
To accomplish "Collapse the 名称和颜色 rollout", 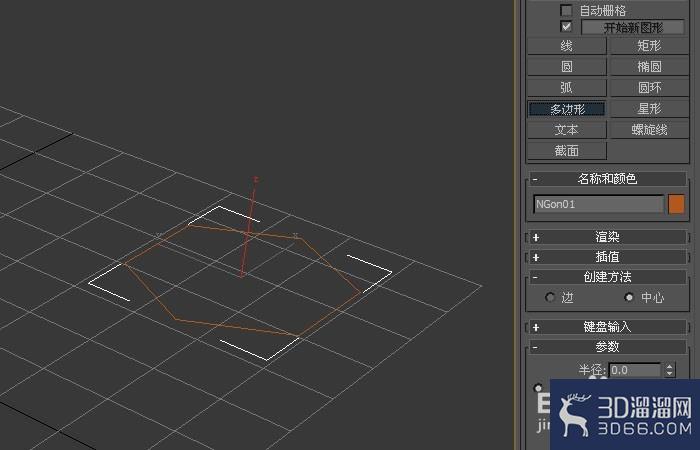I will click(608, 179).
